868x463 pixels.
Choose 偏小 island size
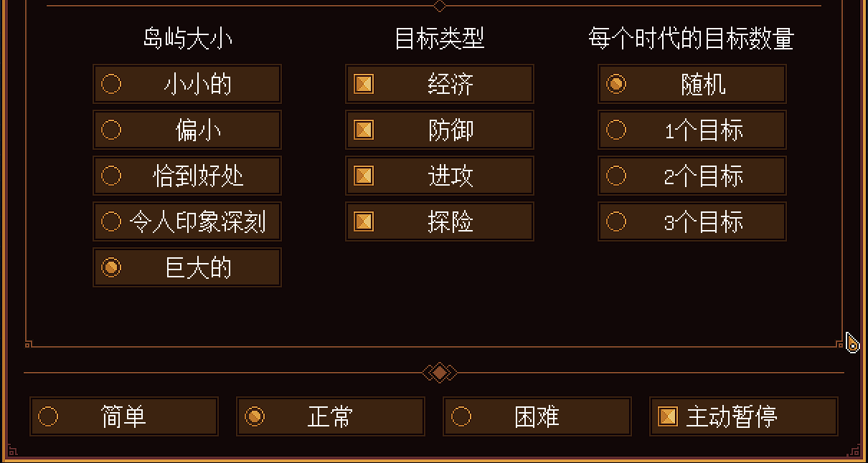click(187, 130)
